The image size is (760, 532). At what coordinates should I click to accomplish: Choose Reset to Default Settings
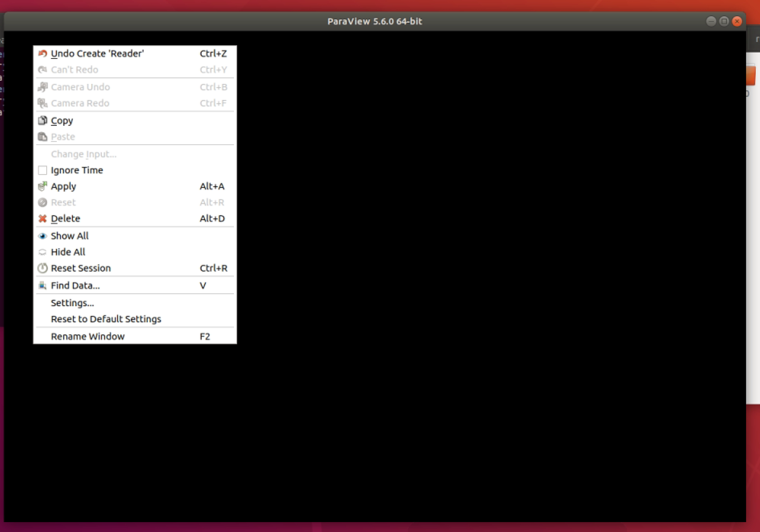click(106, 319)
